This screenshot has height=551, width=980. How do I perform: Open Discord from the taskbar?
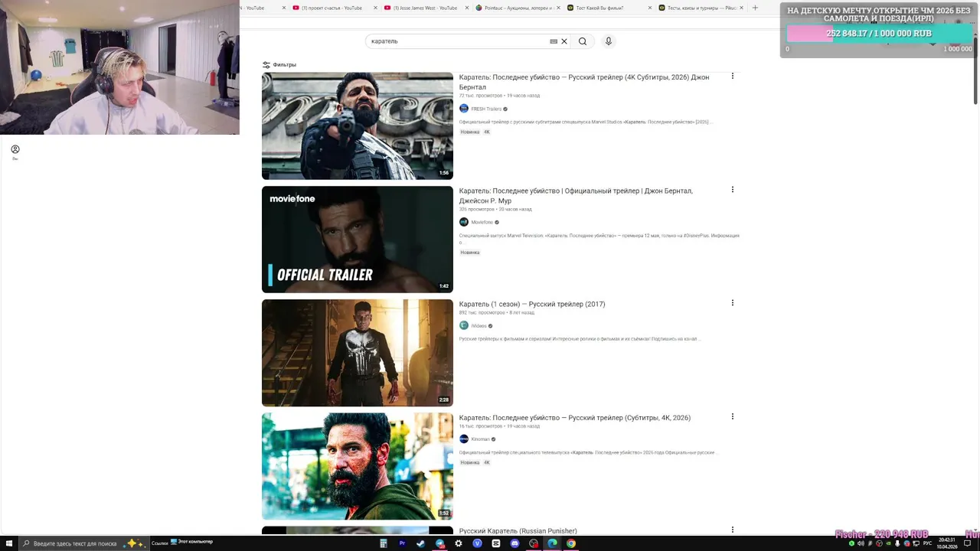pyautogui.click(x=514, y=543)
